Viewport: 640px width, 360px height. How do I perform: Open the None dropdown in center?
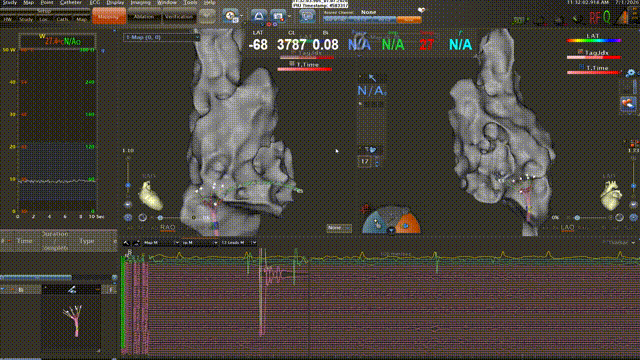click(339, 228)
